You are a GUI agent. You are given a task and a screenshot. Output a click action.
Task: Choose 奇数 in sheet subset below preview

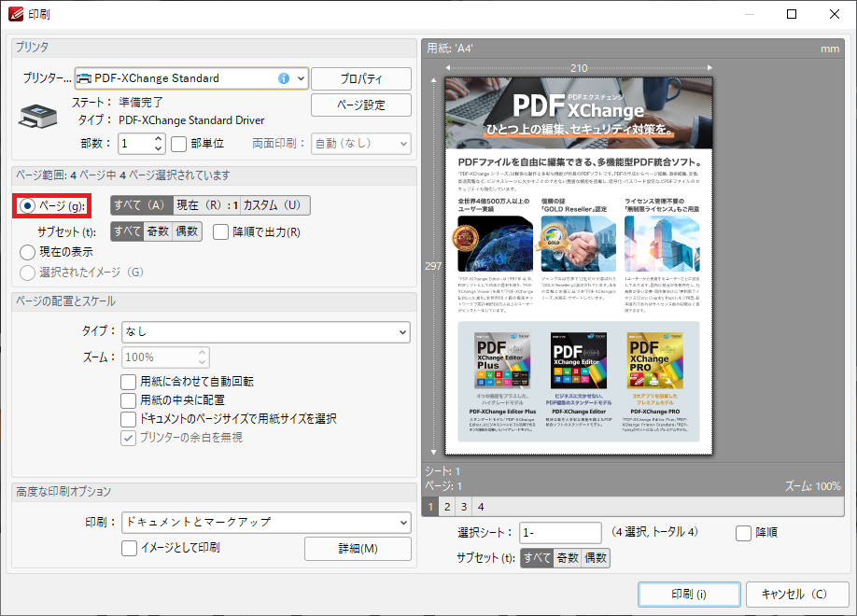[x=568, y=558]
